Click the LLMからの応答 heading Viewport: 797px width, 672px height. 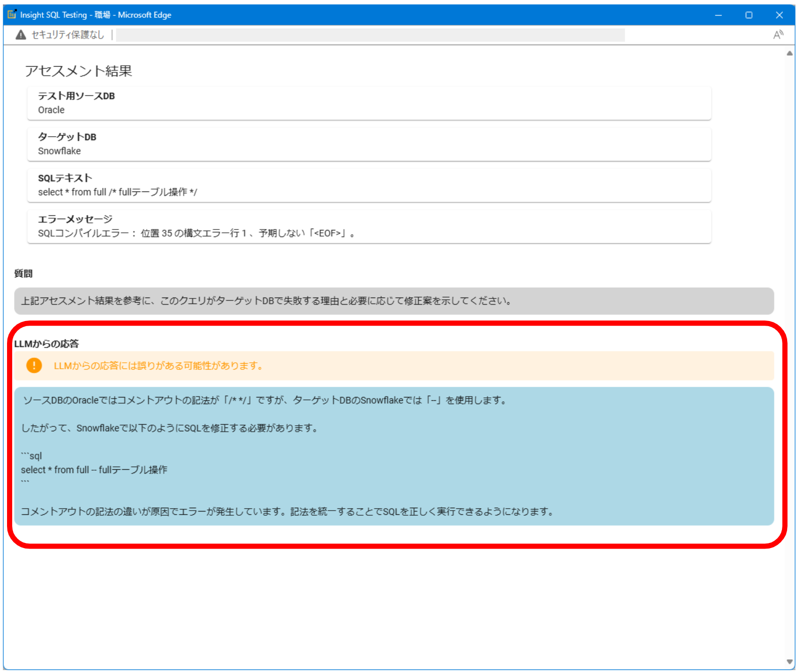pos(46,344)
